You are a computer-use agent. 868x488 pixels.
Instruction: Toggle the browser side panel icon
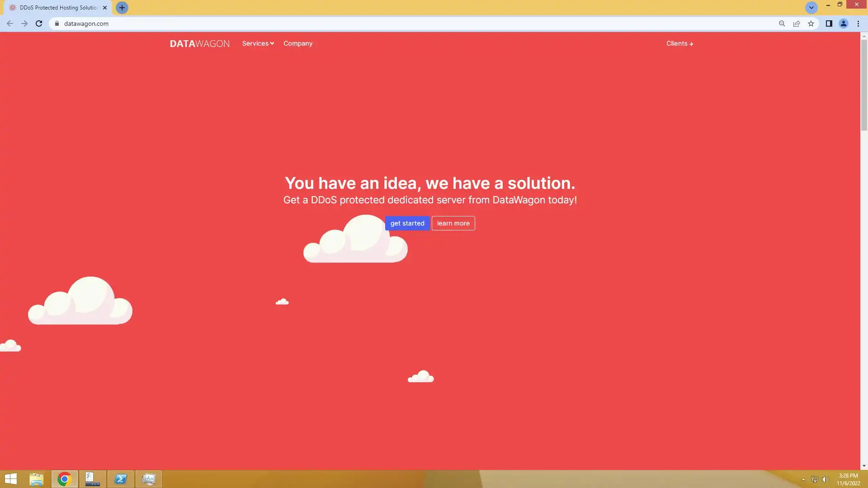(829, 23)
